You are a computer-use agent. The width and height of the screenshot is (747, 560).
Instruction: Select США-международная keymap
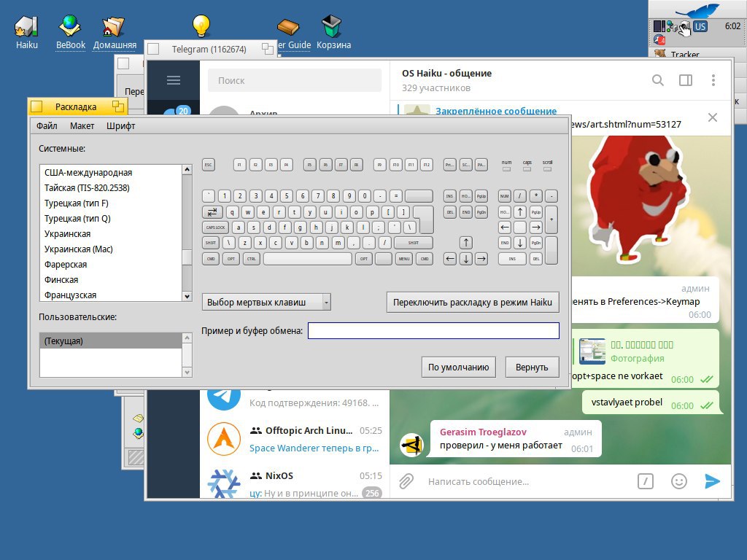click(111, 172)
